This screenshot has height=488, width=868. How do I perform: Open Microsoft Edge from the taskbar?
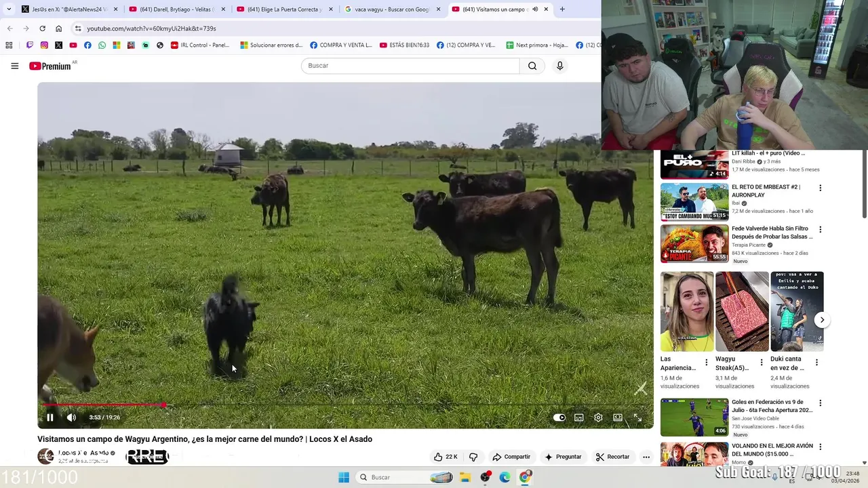coord(505,477)
